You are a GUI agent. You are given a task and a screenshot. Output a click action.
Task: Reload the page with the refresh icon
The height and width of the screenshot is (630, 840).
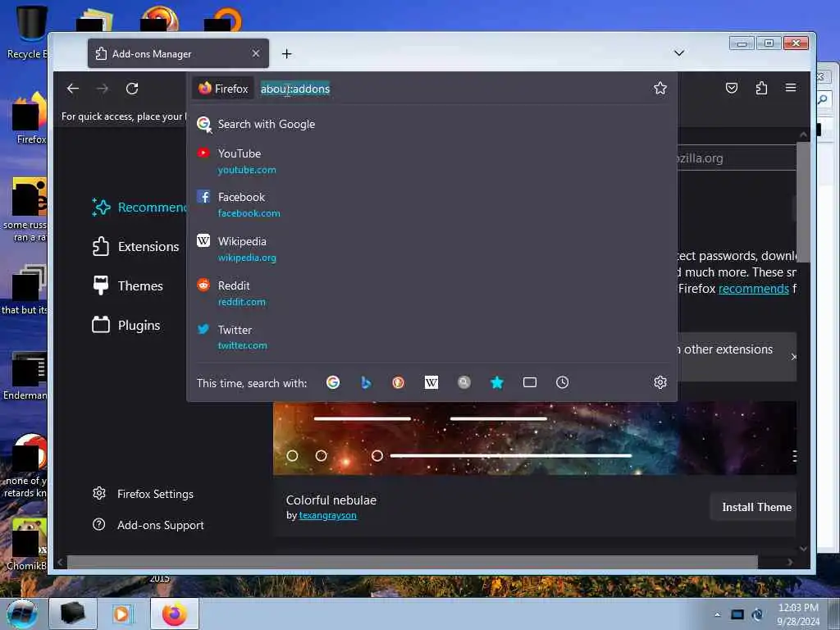pyautogui.click(x=132, y=89)
